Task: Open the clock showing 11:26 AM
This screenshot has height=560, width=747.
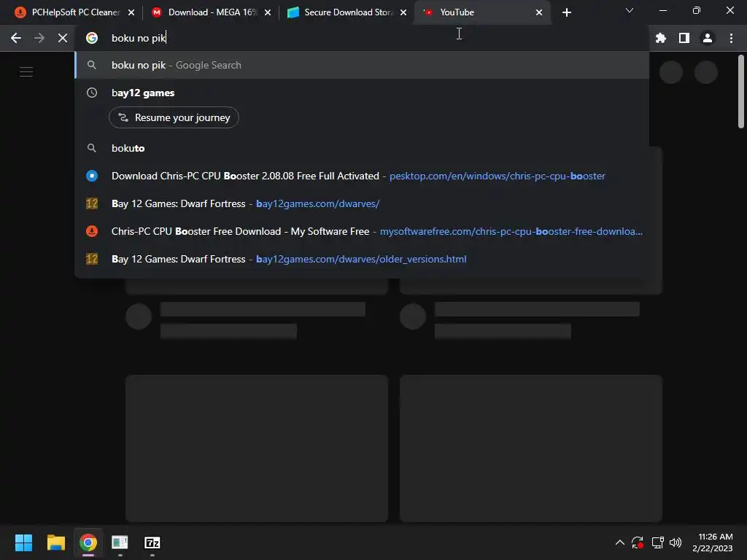Action: pos(712,542)
